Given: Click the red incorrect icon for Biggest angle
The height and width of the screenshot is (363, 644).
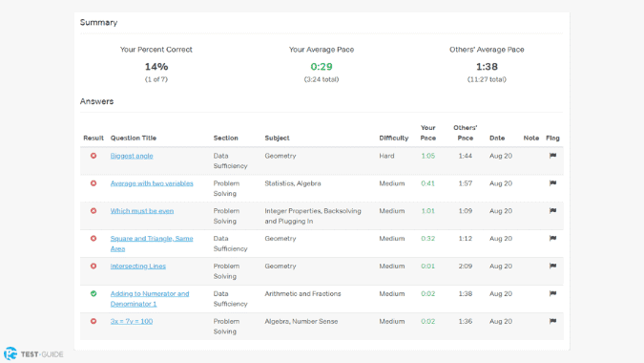Looking at the screenshot, I should (93, 156).
